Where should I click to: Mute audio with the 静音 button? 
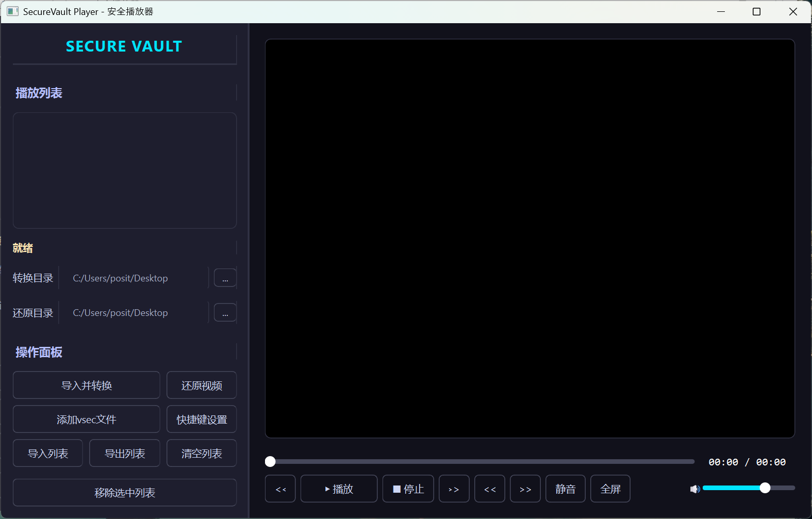[566, 489]
